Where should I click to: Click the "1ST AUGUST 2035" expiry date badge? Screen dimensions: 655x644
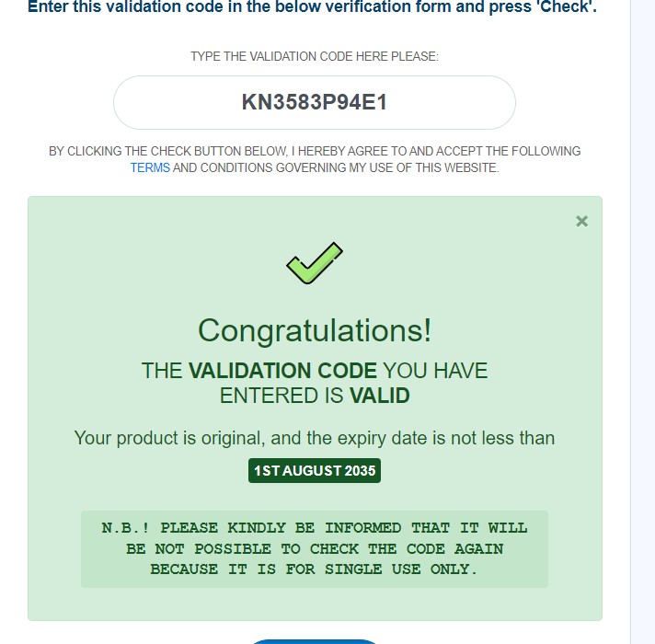315,471
